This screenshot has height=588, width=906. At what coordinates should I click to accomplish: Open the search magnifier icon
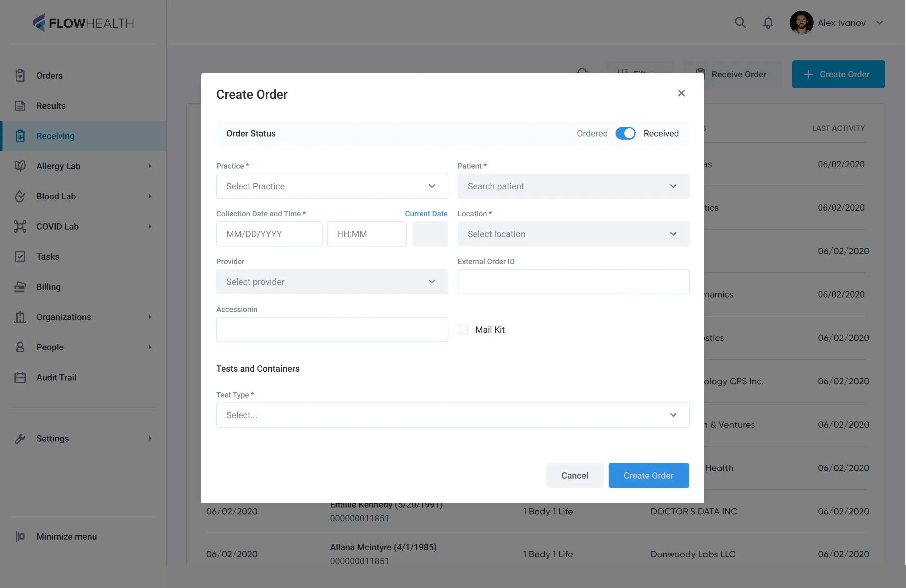pos(740,23)
